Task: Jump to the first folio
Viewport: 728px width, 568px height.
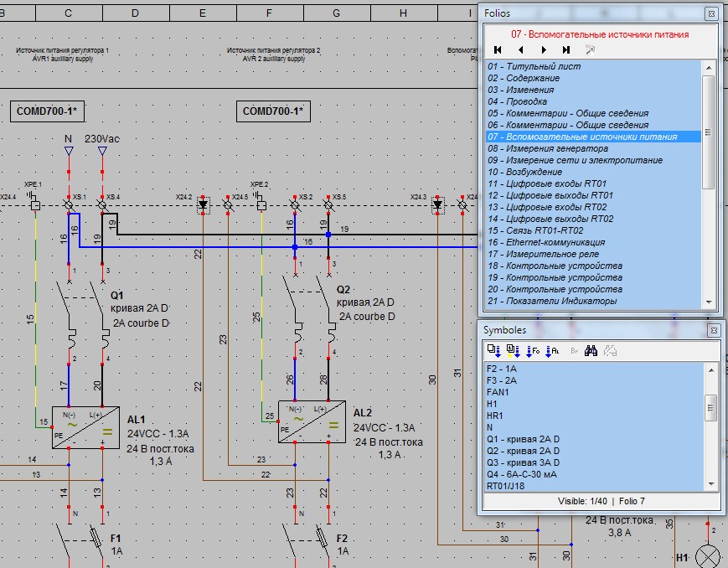Action: (498, 50)
